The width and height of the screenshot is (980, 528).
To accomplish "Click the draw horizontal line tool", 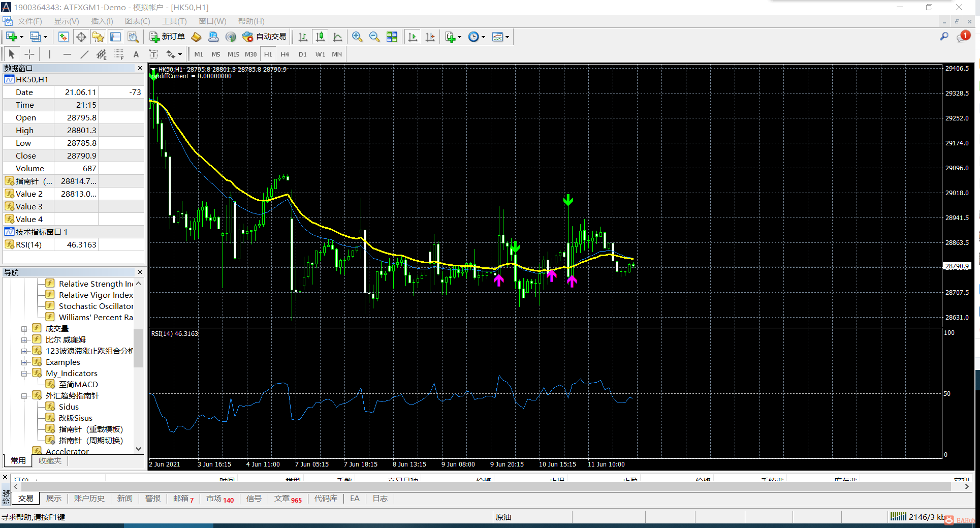I will pyautogui.click(x=67, y=54).
